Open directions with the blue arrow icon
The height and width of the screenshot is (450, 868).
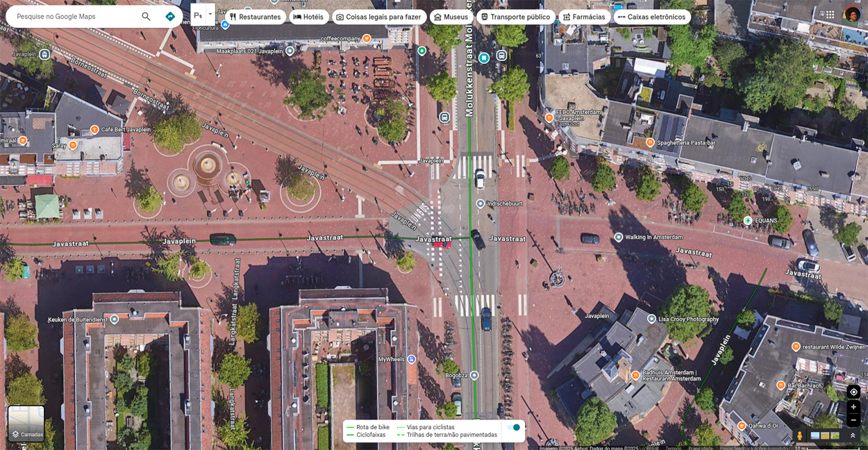pyautogui.click(x=170, y=17)
